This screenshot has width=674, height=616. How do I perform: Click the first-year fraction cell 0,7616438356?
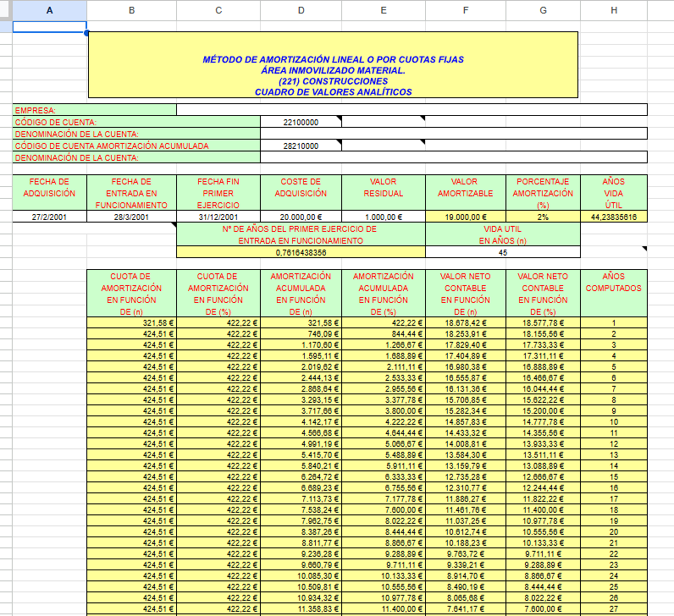click(301, 252)
